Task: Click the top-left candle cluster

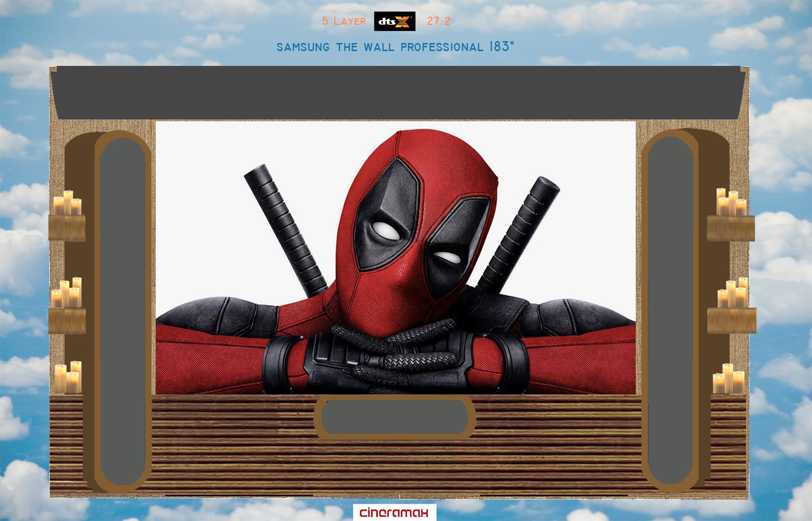Action: point(67,203)
